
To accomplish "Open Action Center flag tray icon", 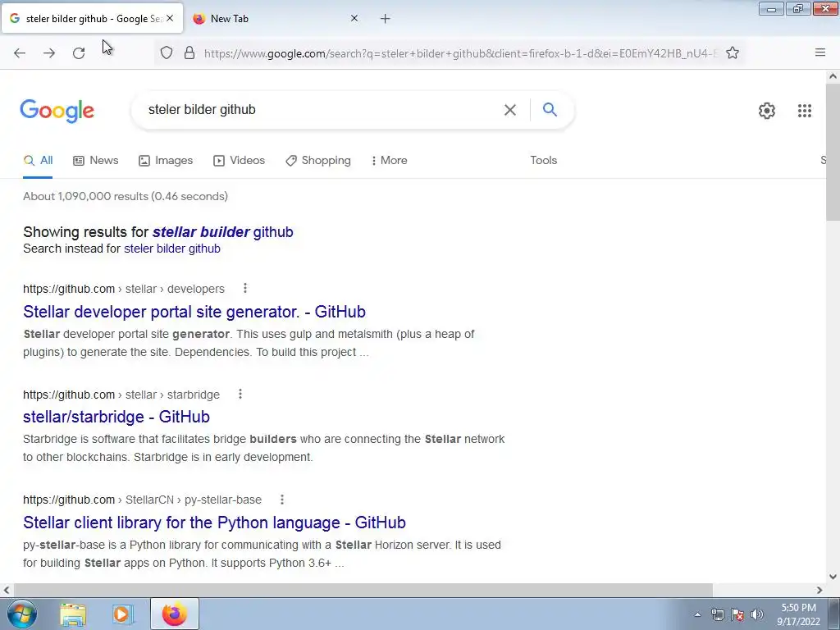I will 737,614.
